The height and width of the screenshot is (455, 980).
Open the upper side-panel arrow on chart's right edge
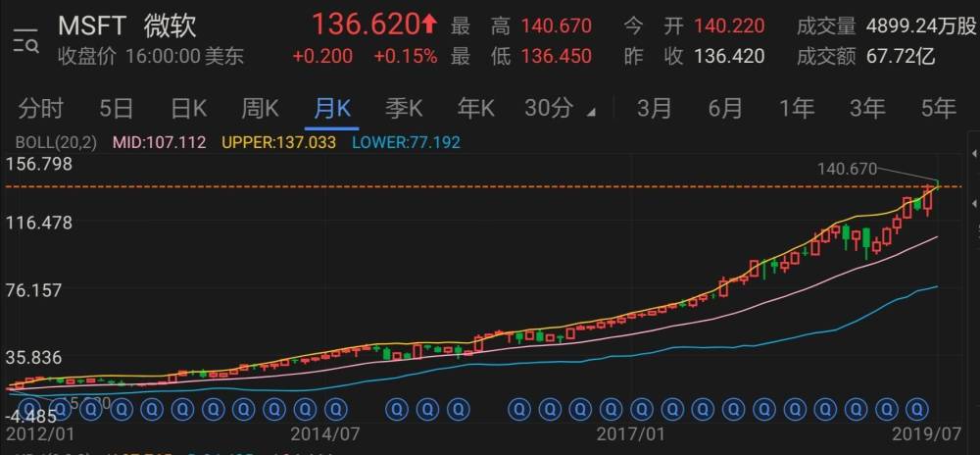974,153
